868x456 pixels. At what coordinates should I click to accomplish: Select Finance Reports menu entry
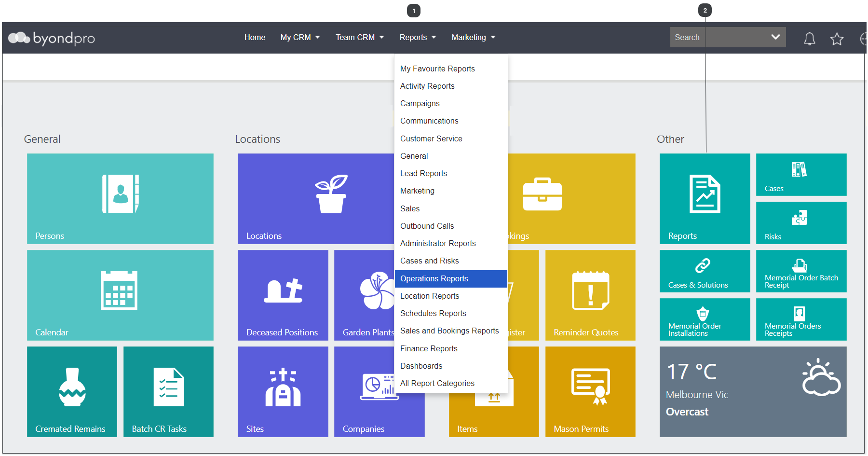[451, 348]
